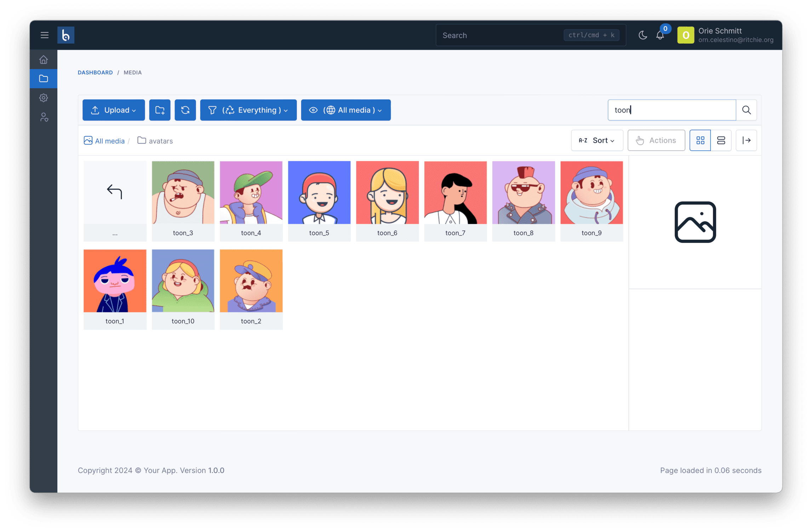Go to Dashboard breadcrumb link
Viewport: 812px width, 532px height.
95,73
